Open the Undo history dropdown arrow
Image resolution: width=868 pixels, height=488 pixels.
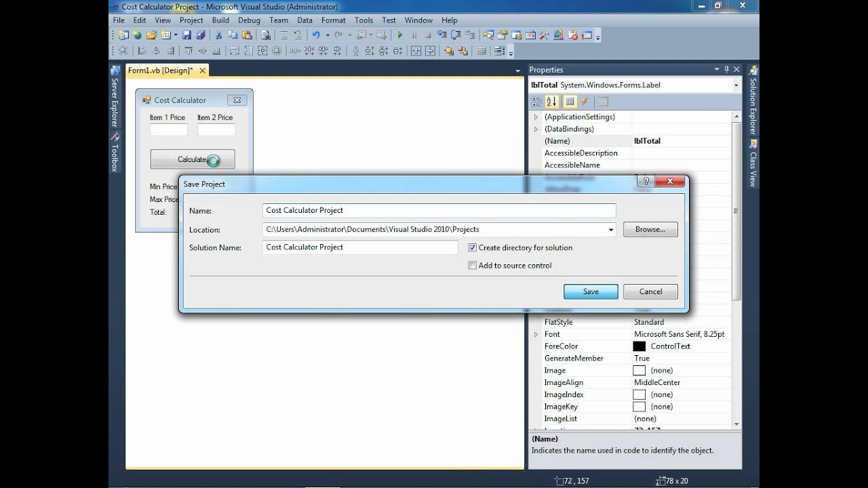coord(328,35)
